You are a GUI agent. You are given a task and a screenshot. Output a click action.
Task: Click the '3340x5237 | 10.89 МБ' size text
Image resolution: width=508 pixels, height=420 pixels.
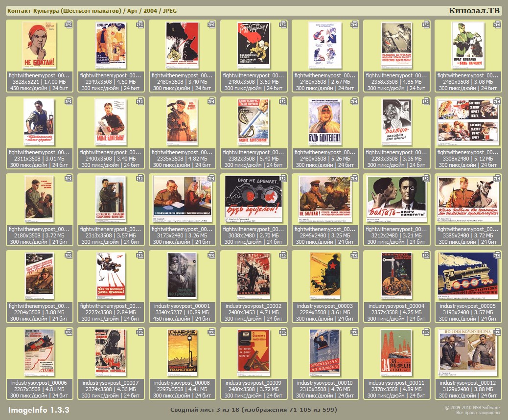pos(182,312)
